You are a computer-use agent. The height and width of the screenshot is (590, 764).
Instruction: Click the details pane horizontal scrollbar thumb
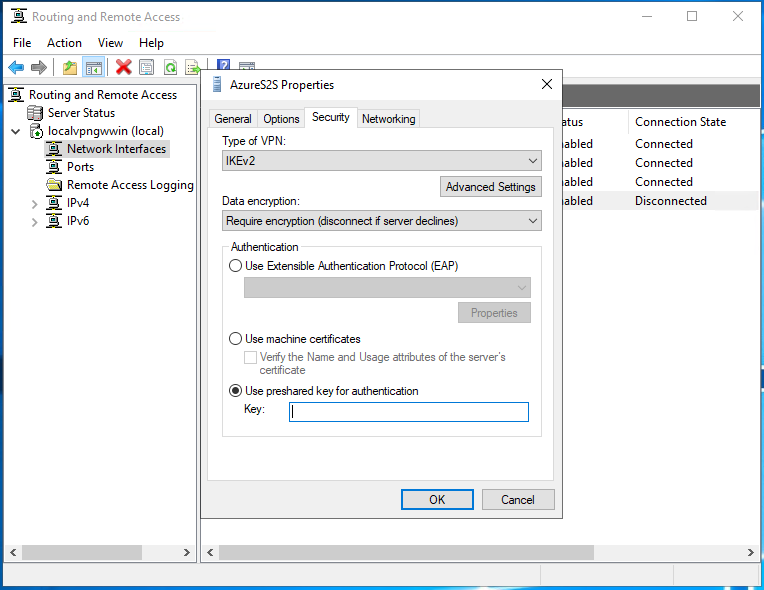click(x=406, y=552)
